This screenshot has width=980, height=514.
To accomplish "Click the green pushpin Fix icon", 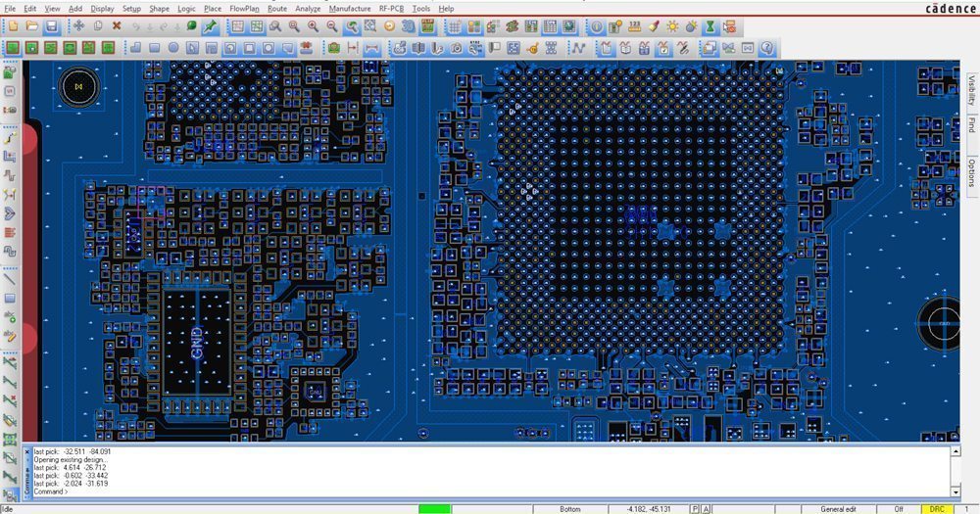I will point(211,26).
